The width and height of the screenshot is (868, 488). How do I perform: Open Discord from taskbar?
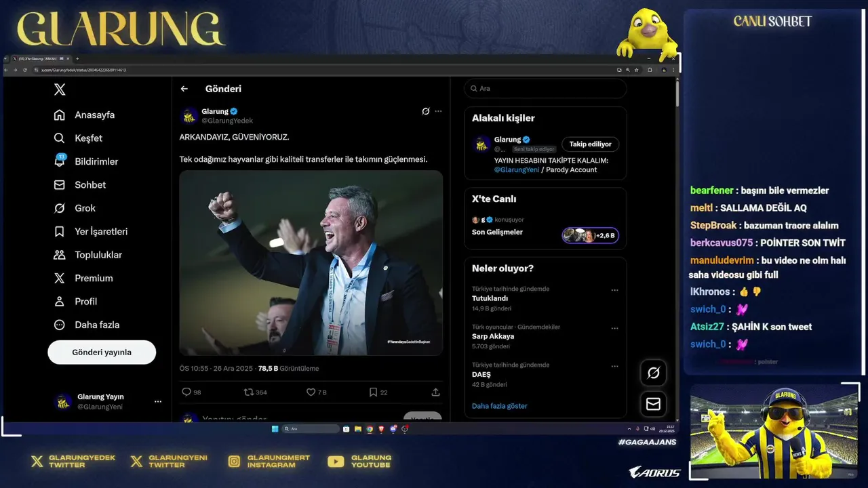pos(393,429)
